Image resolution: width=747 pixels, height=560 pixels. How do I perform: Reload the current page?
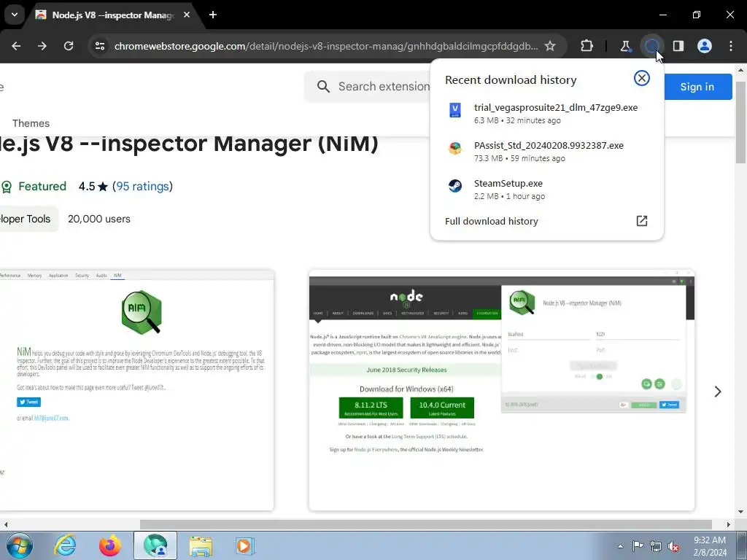click(x=69, y=46)
